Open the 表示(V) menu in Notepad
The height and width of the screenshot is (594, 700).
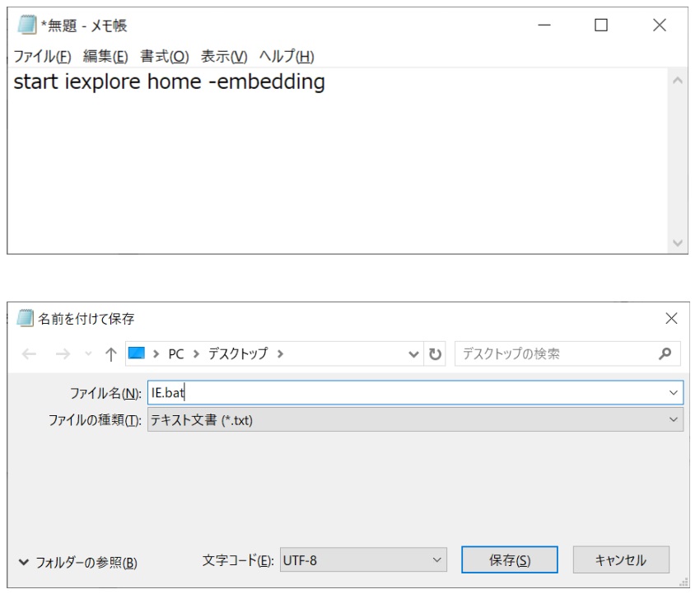(x=224, y=57)
